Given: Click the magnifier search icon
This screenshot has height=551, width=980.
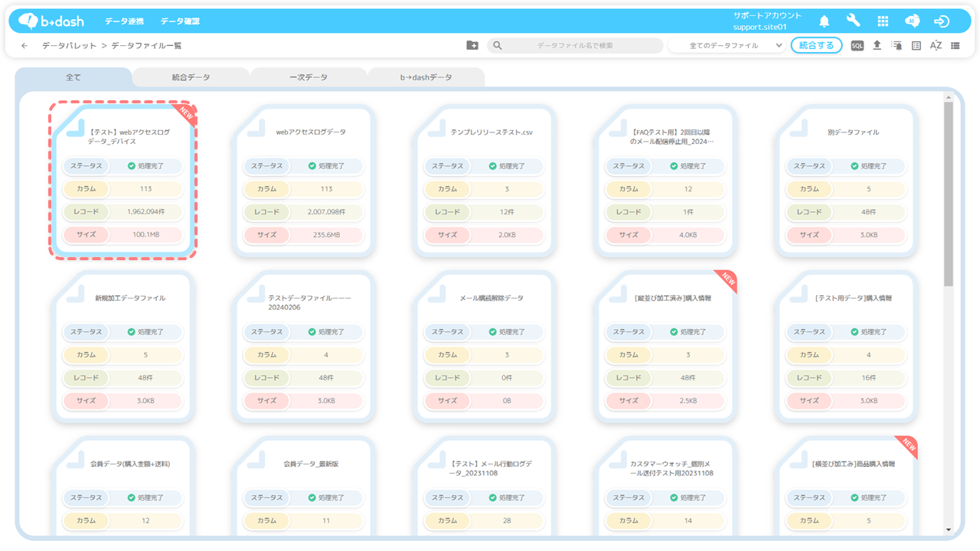Looking at the screenshot, I should click(498, 46).
